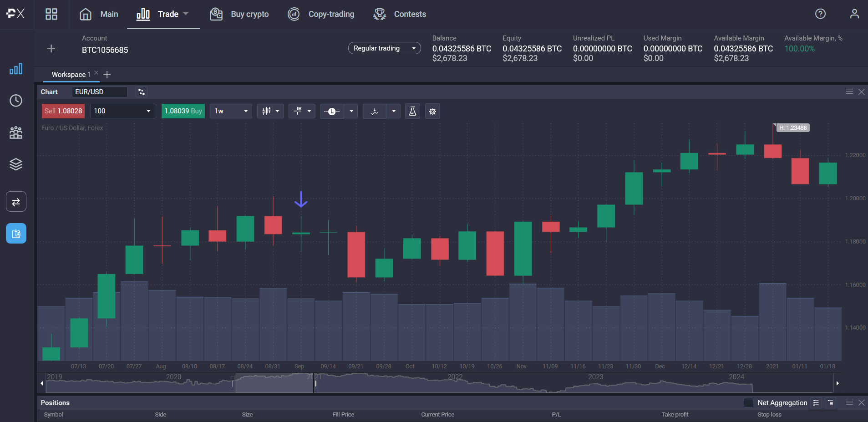Viewport: 868px width, 422px height.
Task: Open the Regular trading dropdown
Action: coord(384,48)
